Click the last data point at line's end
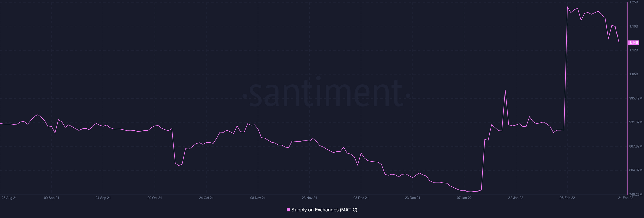 pos(619,43)
